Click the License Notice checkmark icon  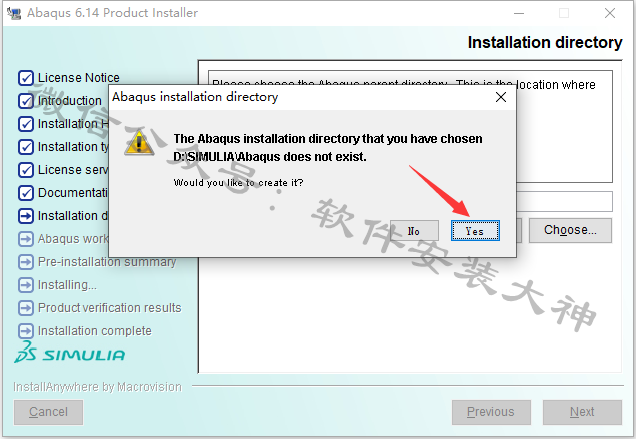(x=26, y=78)
